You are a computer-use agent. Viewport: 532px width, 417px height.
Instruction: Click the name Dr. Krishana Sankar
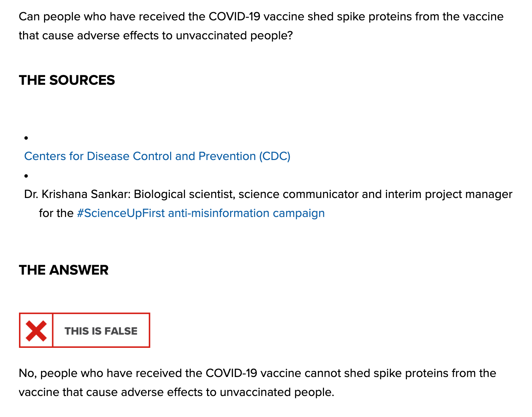click(77, 194)
